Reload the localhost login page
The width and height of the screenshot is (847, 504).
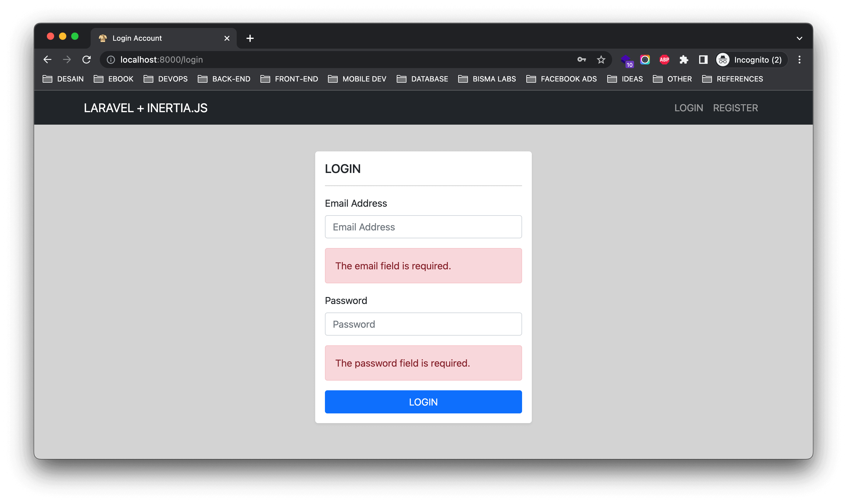point(87,60)
